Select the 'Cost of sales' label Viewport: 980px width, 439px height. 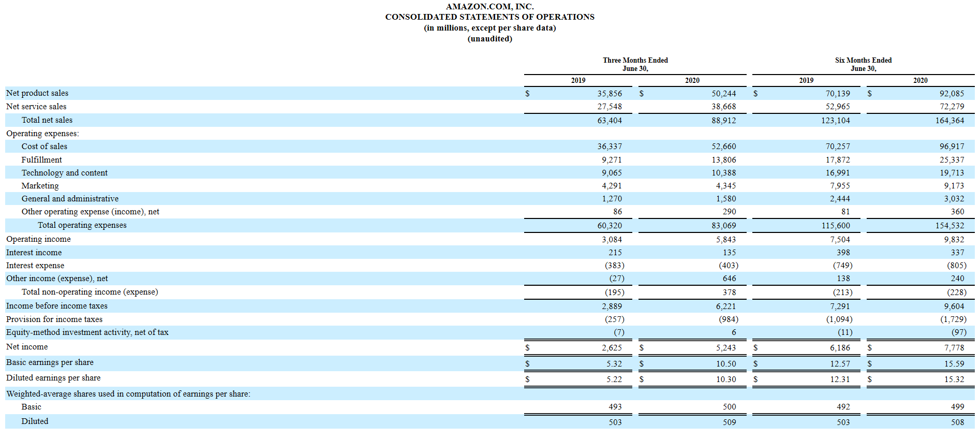pyautogui.click(x=44, y=147)
